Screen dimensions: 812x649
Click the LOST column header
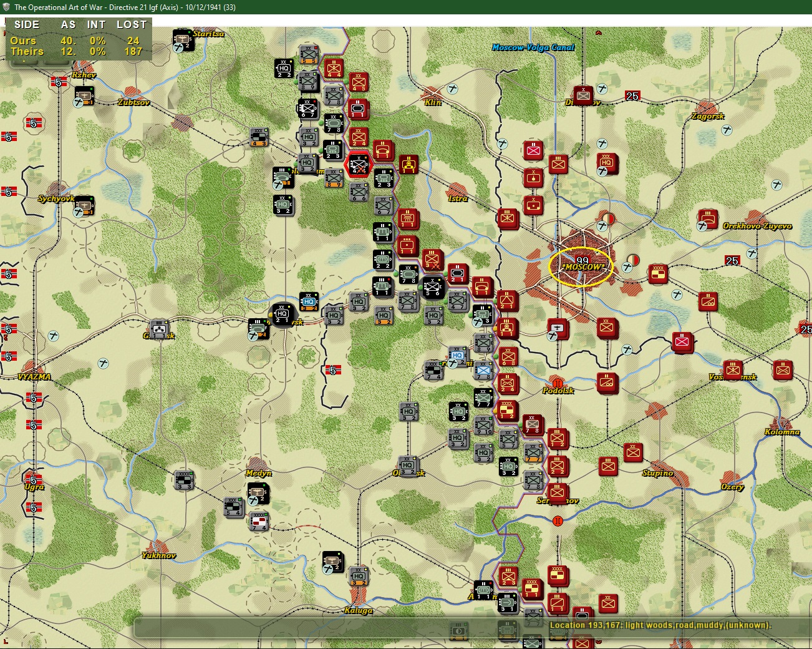tap(132, 24)
